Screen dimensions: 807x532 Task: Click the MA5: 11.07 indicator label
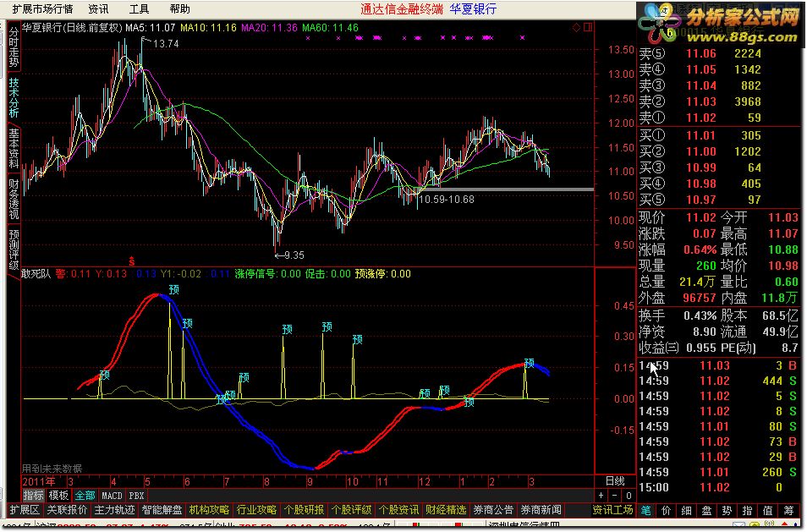tap(151, 28)
